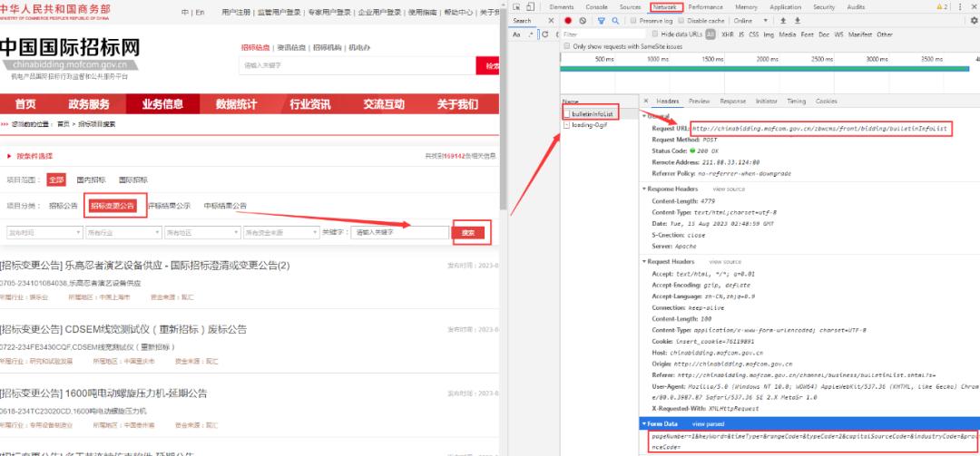Viewport: 980px width, 456px height.
Task: Toggle the device toolbar icon
Action: point(530,7)
